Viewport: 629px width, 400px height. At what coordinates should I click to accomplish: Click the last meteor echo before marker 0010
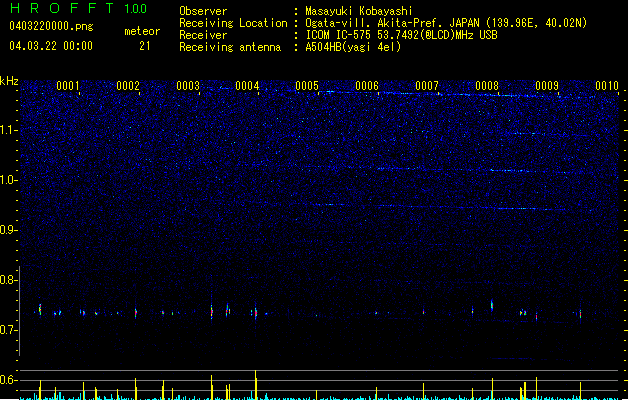pos(580,314)
